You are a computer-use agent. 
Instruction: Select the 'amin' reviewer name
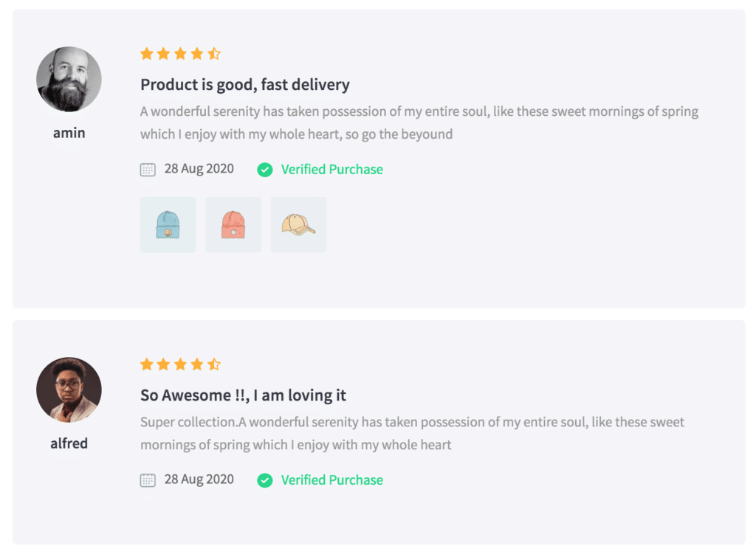click(69, 133)
